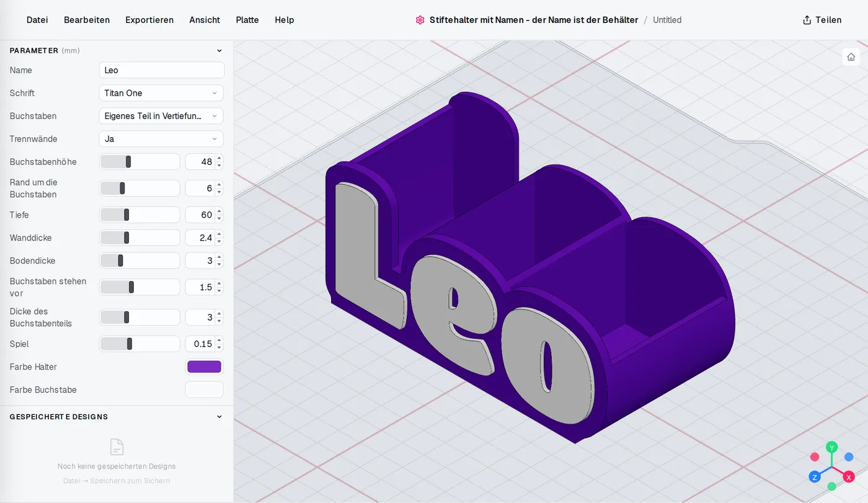Collapse the Gespeicherte Designs section
Screen dimensions: 868x503
(x=219, y=417)
